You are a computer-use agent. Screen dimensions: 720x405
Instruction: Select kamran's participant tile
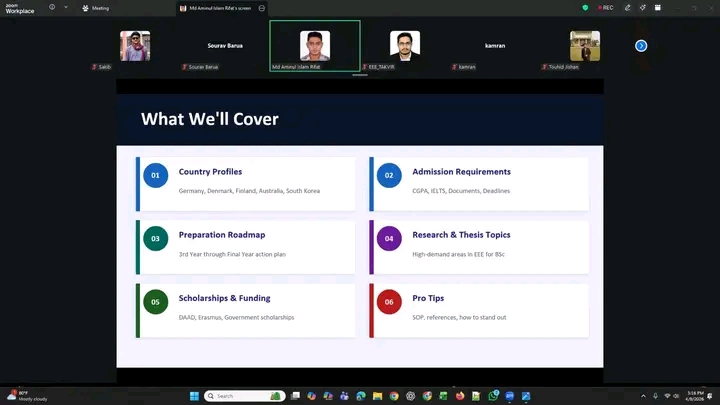495,46
